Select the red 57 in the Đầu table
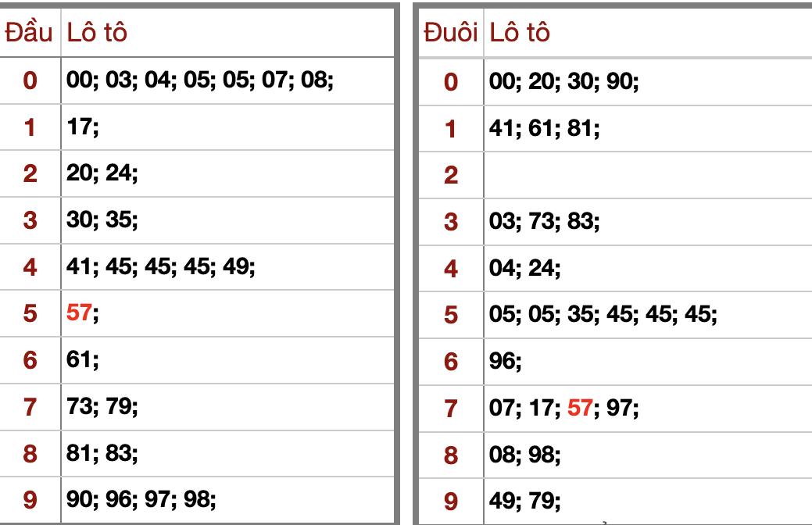This screenshot has width=812, height=525. (79, 313)
